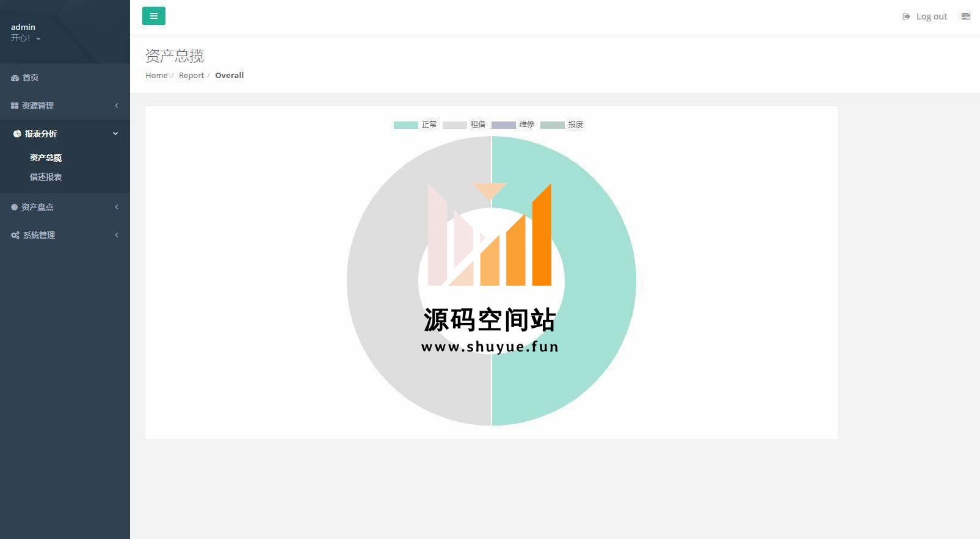Click the green 正常 segment of the doughnut chart
980x539 pixels.
[x=600, y=281]
